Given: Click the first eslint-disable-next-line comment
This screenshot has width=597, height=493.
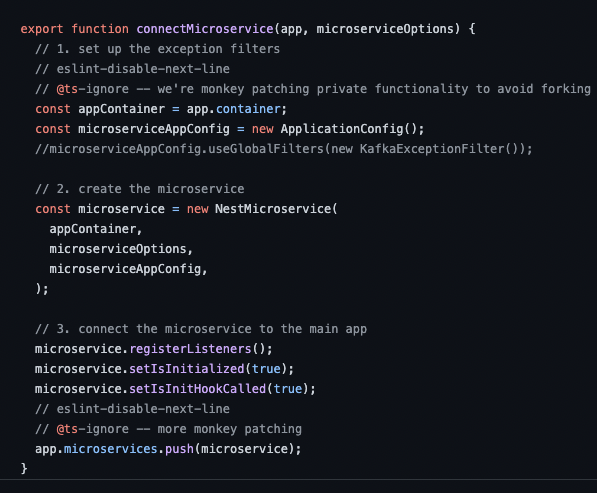Looking at the screenshot, I should point(132,69).
